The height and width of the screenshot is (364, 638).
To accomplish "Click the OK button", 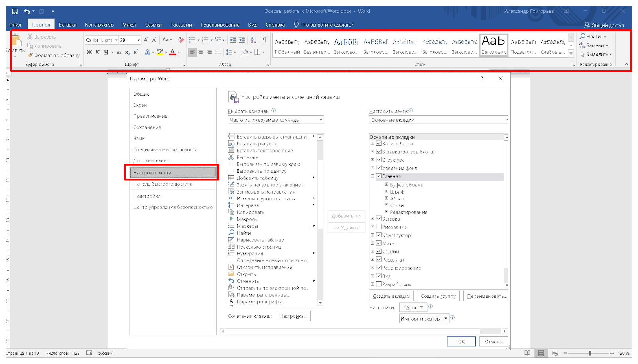I will point(461,342).
